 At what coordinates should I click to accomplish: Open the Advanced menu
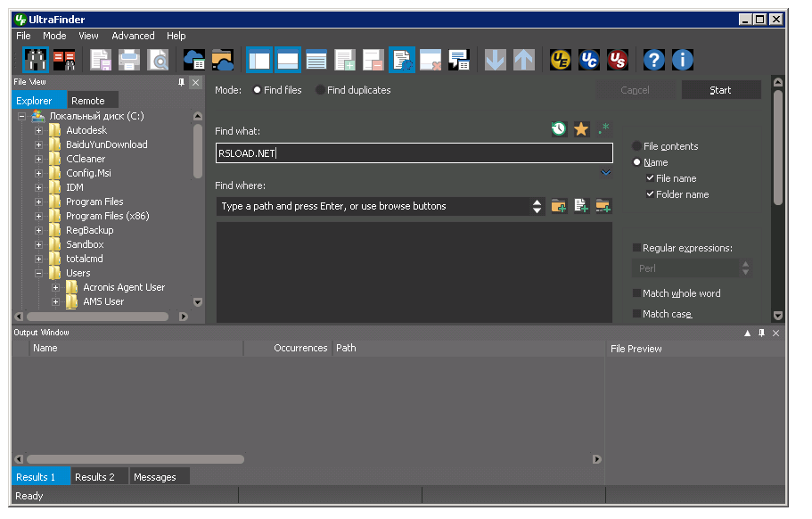(133, 36)
